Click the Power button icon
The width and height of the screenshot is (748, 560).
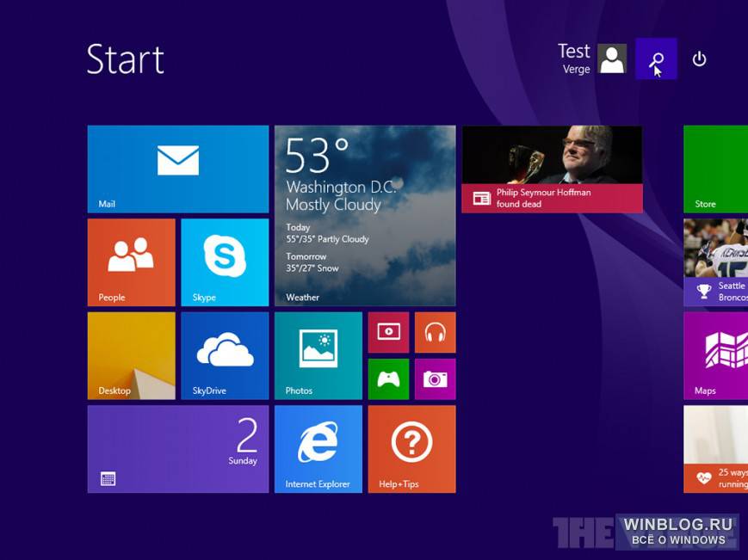[x=699, y=59]
